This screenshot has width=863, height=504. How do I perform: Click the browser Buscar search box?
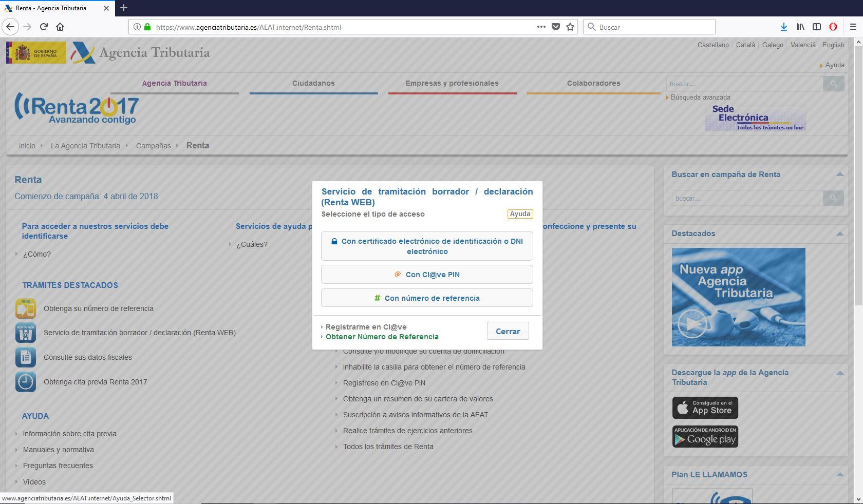tap(649, 27)
